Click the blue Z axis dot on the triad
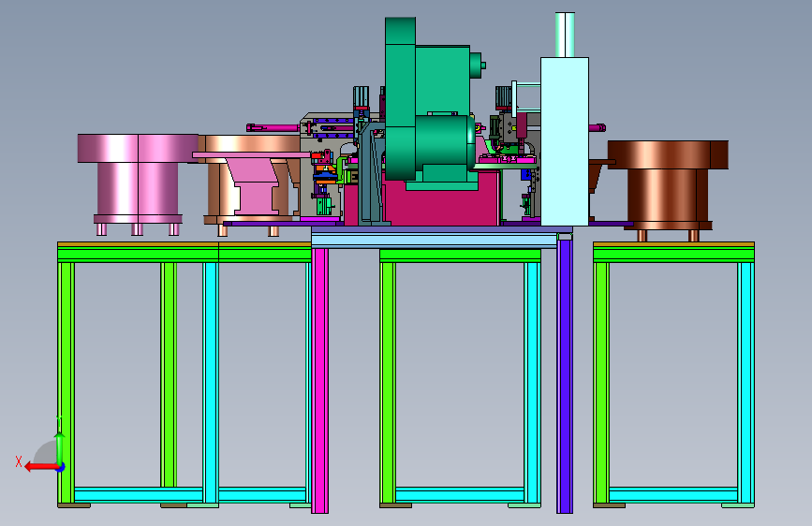Viewport: 812px width, 526px height. [x=61, y=468]
